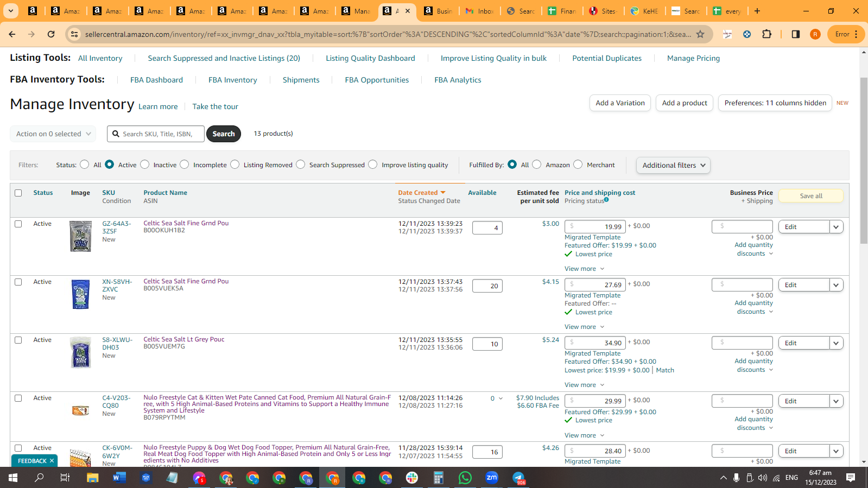Open Task View on the taskbar
Screen dimensions: 868x488
65,478
